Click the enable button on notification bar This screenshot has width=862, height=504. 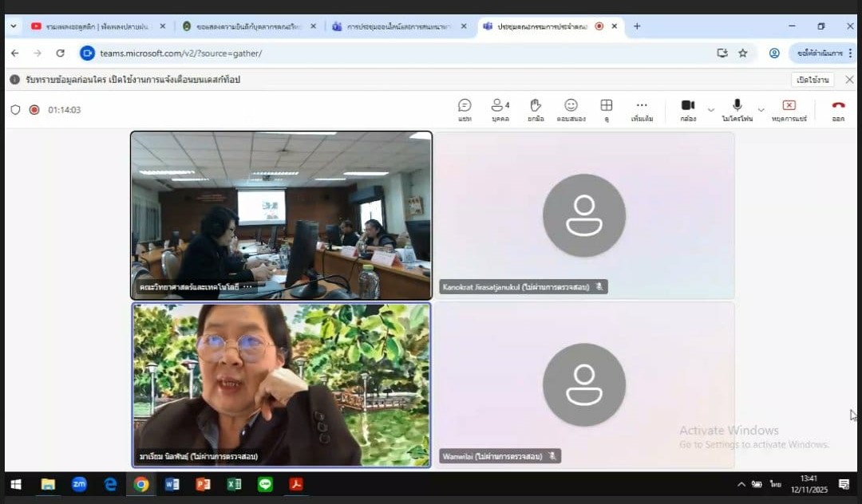click(x=813, y=80)
